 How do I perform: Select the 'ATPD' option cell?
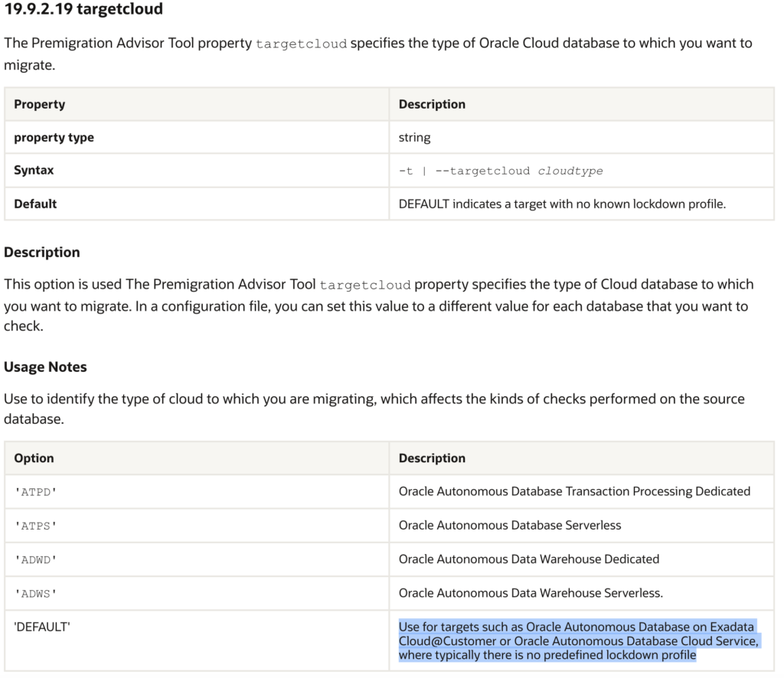(x=35, y=492)
